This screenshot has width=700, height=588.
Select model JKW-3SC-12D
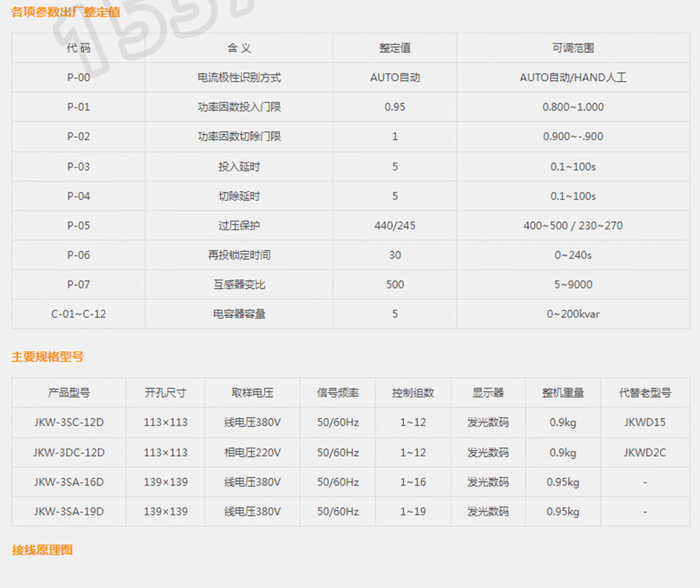tap(69, 422)
